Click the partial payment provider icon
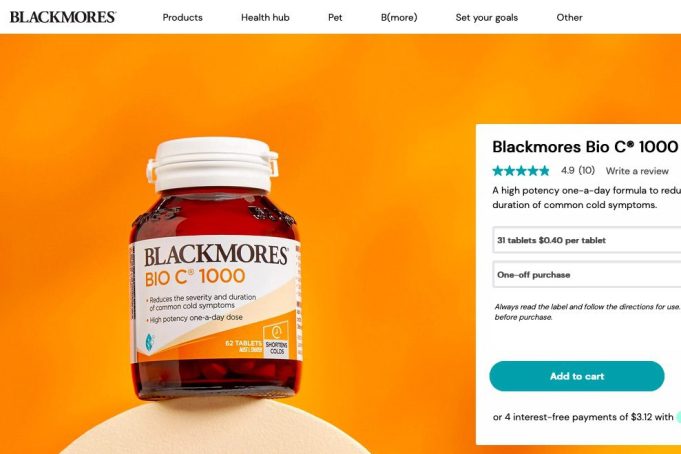The image size is (681, 454). 678,417
